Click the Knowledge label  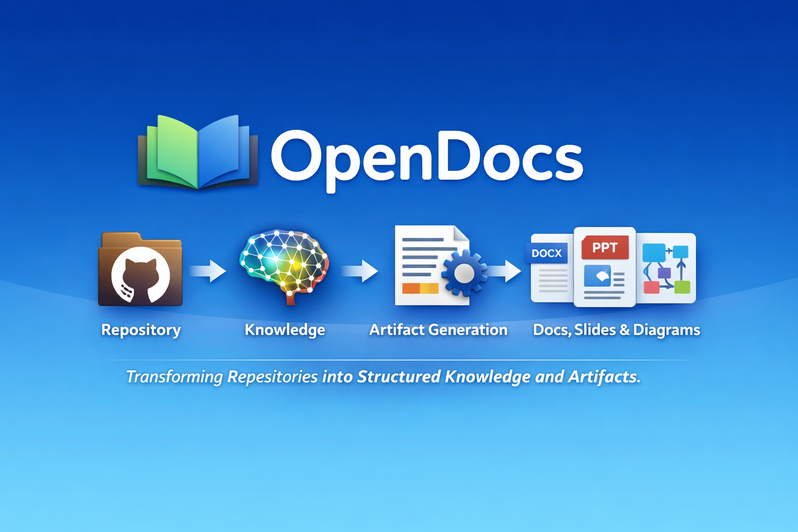click(x=285, y=329)
